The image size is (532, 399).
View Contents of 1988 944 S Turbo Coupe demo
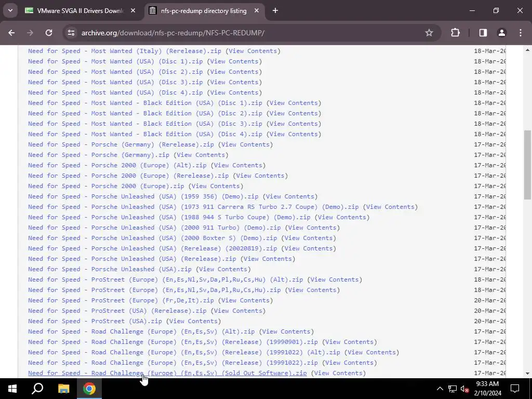(x=342, y=217)
